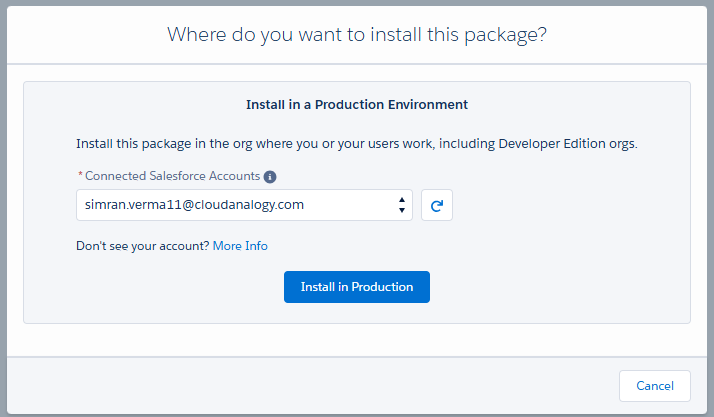Click the "Don't see your account?" text
This screenshot has width=714, height=417.
(142, 246)
